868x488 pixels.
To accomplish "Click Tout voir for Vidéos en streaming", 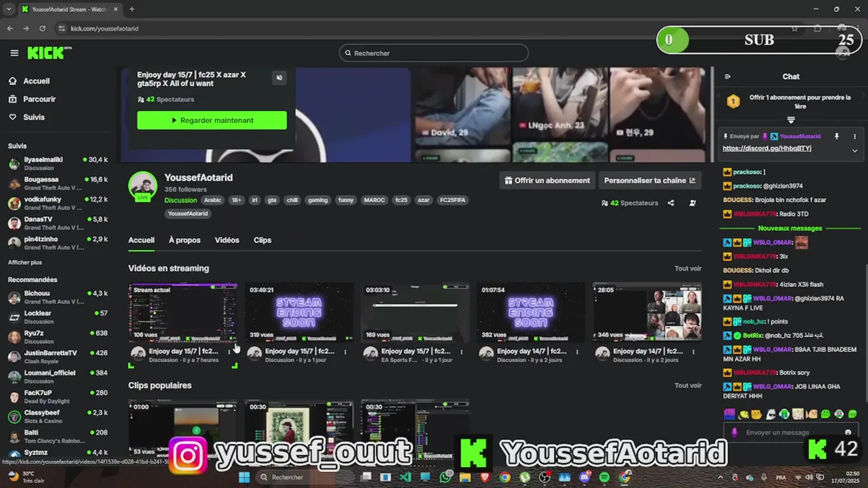I will coord(688,268).
